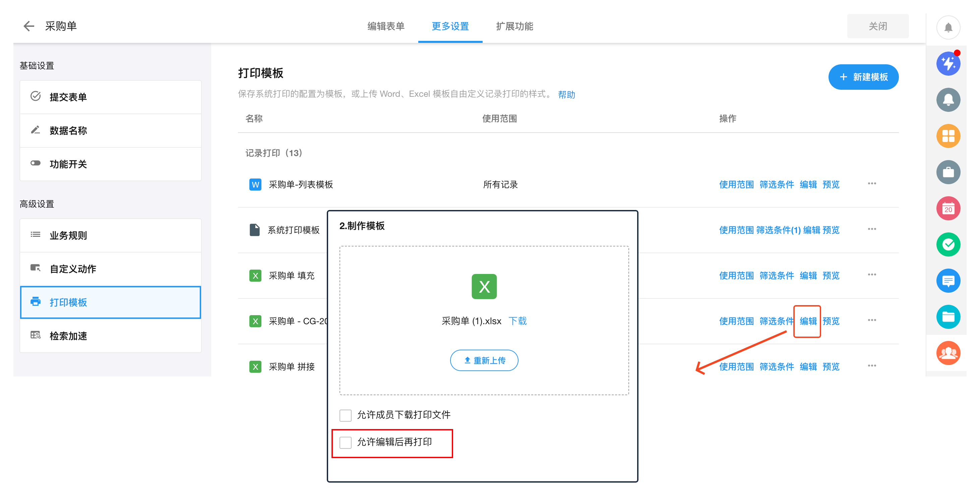980x496 pixels.
Task: Open more options for 系统打印模板 row
Action: [872, 229]
